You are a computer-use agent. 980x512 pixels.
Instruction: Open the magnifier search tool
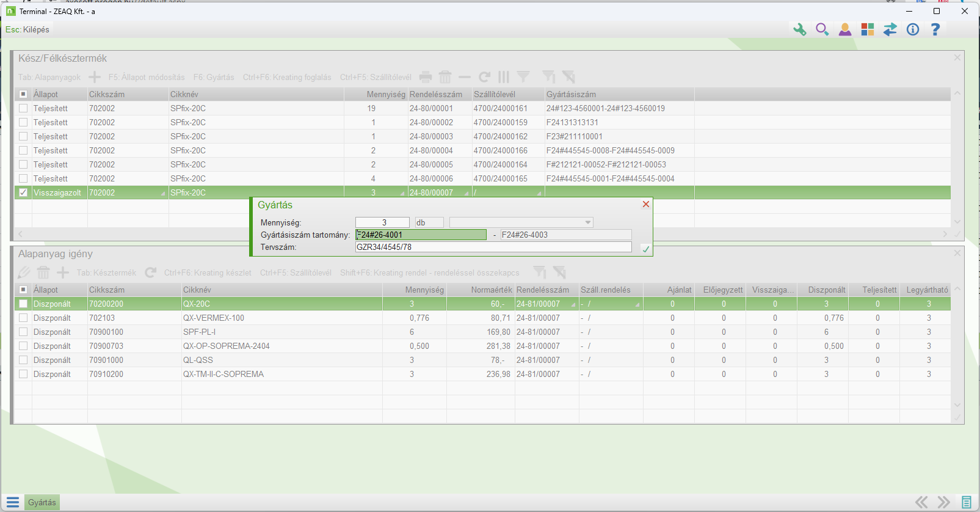(822, 29)
